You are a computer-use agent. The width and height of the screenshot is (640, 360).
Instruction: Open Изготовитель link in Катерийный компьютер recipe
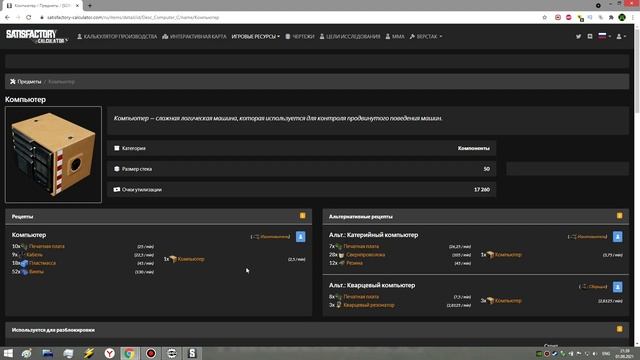592,237
